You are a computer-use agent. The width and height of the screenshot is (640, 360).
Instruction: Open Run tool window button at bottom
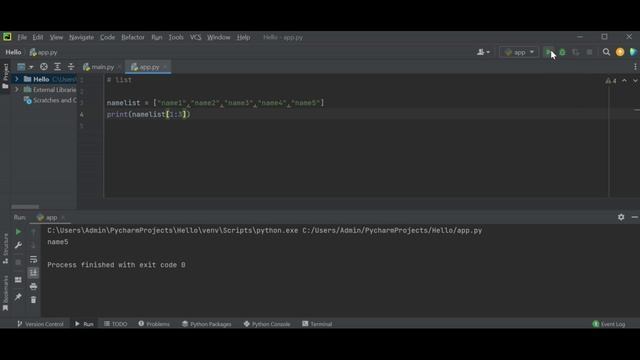click(x=84, y=324)
